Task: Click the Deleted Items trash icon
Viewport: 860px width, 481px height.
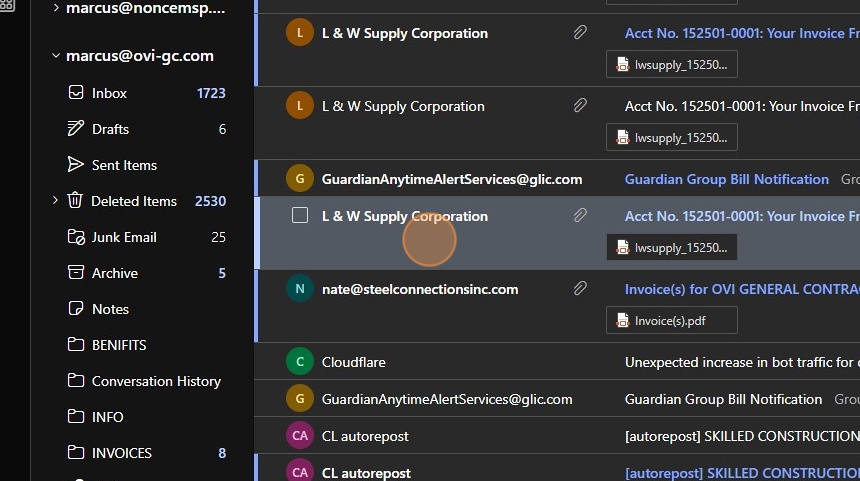Action: click(75, 200)
